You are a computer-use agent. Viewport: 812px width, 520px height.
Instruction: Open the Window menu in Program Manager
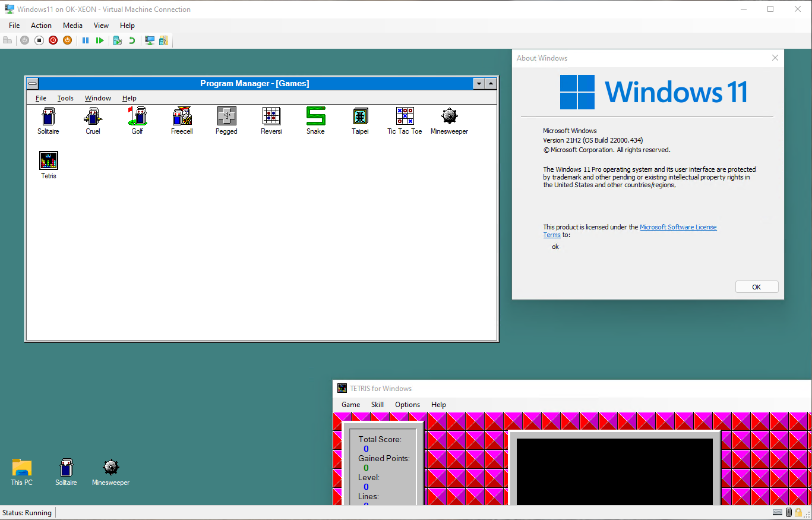click(97, 98)
